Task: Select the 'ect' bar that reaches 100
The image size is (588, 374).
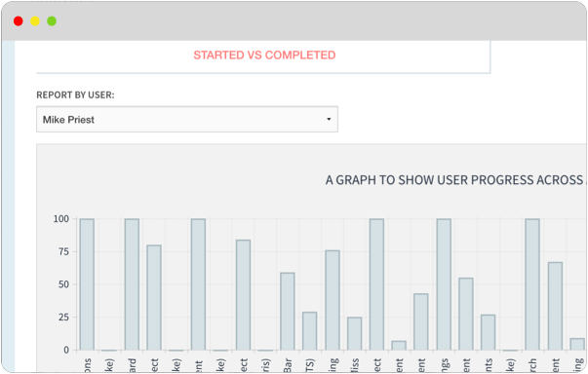Action: pyautogui.click(x=376, y=284)
